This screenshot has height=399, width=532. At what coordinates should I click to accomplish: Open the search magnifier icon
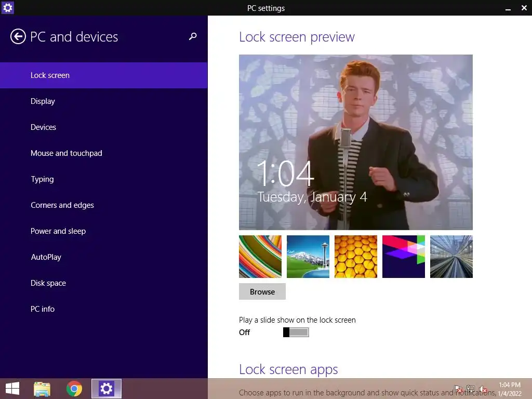click(x=193, y=36)
